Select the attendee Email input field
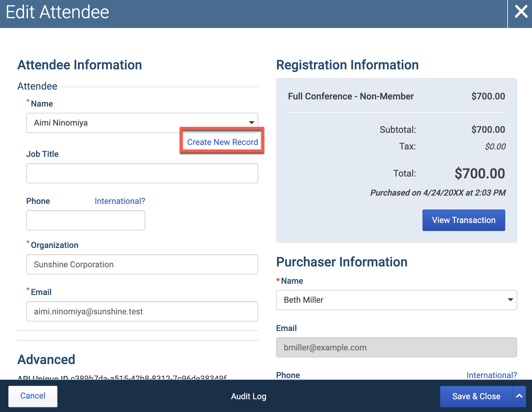Screen dimensions: 532x412 [142, 311]
